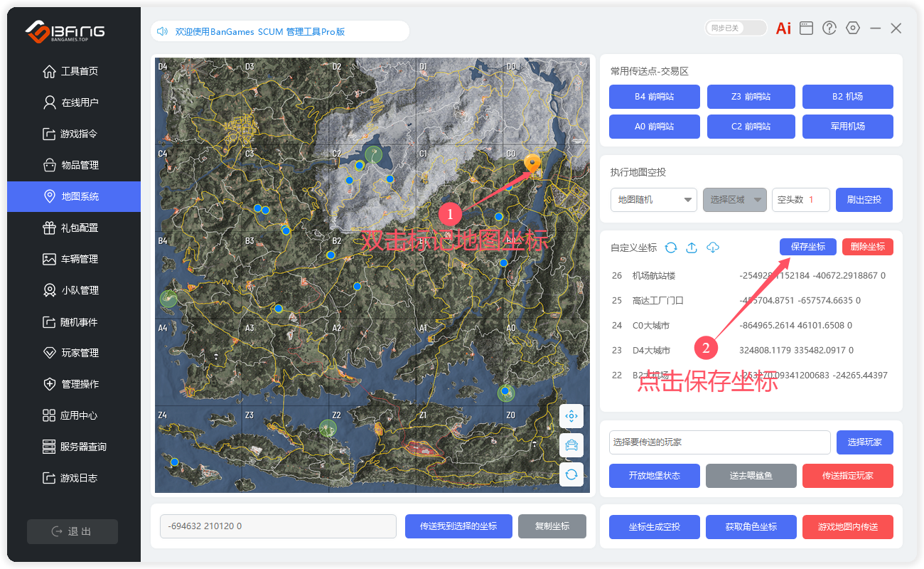The width and height of the screenshot is (924, 569).
Task: Click the red Ai icon in title bar
Action: pos(783,28)
